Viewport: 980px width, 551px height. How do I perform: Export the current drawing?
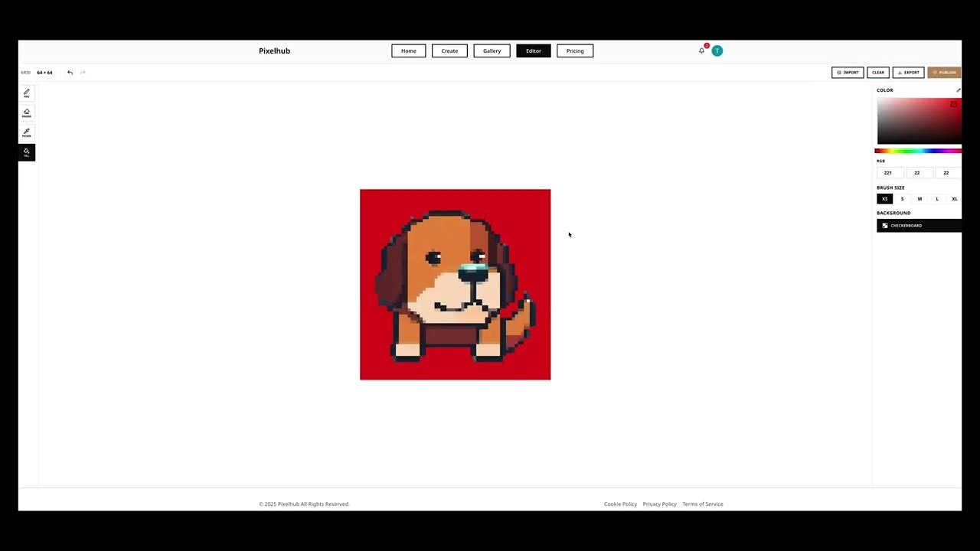pos(909,72)
